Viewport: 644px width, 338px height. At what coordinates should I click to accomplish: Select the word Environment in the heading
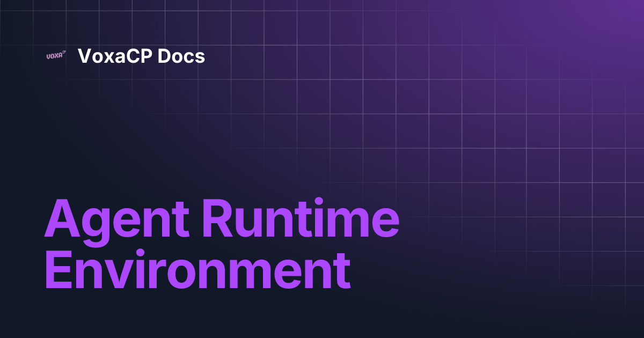199,268
